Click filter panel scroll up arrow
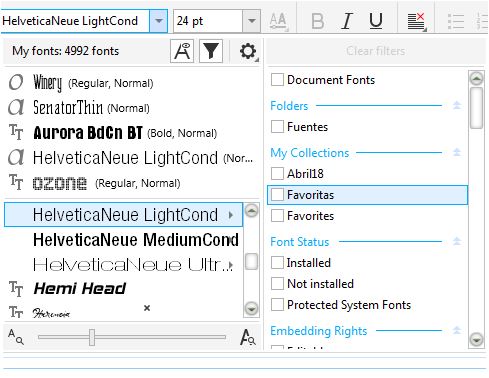The height and width of the screenshot is (378, 489). coord(476,79)
